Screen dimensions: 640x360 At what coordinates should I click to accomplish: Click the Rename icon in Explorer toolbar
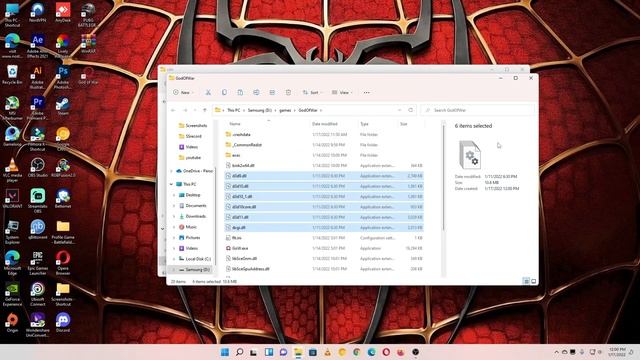[x=256, y=93]
